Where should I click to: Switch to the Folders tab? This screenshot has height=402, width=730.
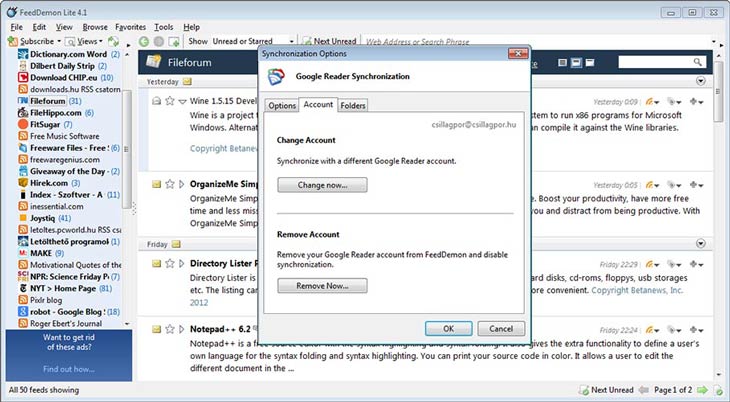[353, 105]
